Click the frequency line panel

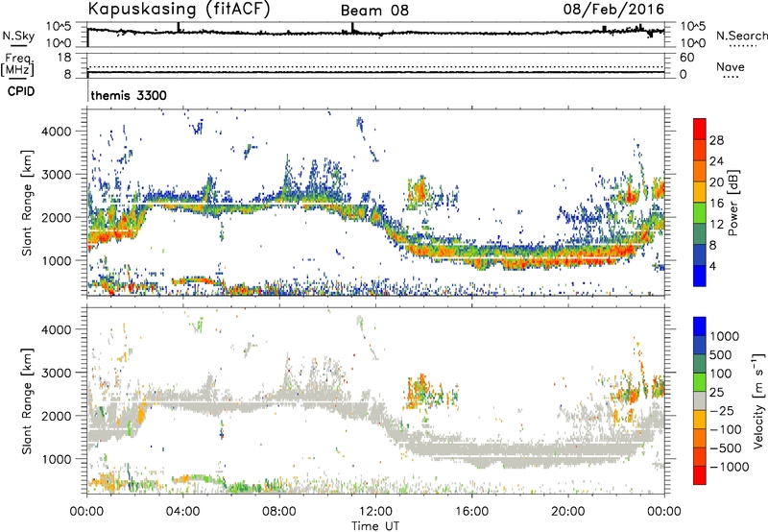pos(375,65)
